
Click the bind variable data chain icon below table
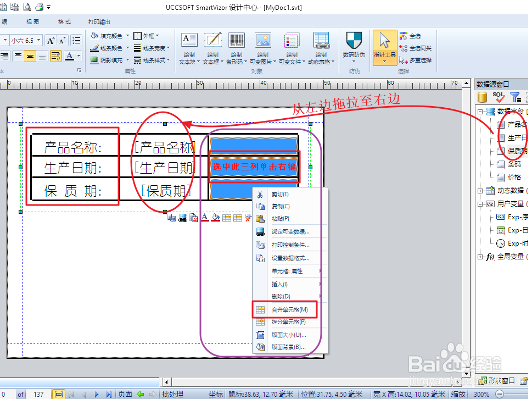(x=183, y=218)
